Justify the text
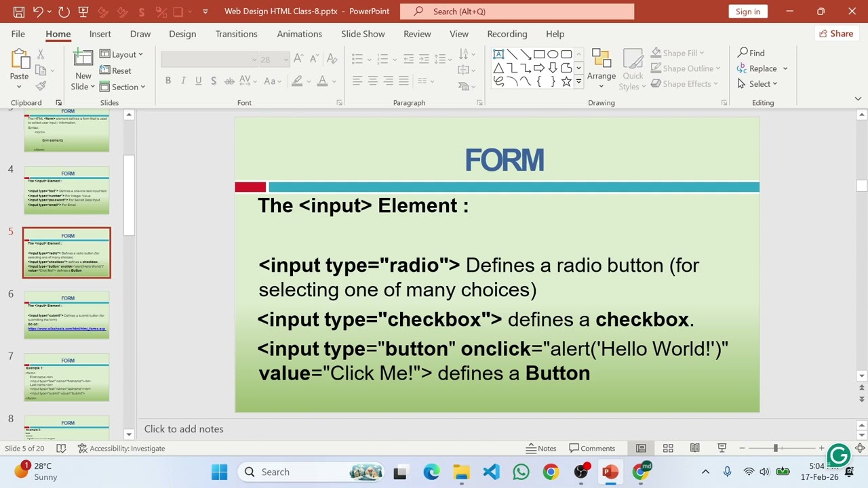Image resolution: width=868 pixels, height=488 pixels. click(x=403, y=81)
